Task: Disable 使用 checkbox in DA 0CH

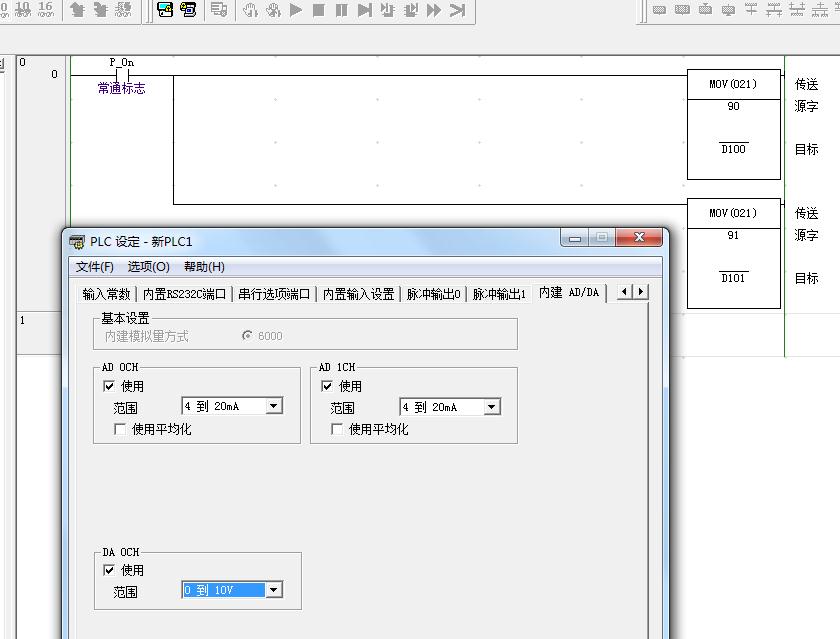Action: click(109, 570)
